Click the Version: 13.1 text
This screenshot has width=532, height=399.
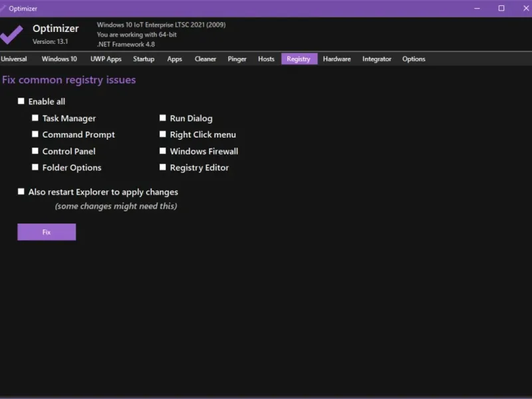point(51,41)
